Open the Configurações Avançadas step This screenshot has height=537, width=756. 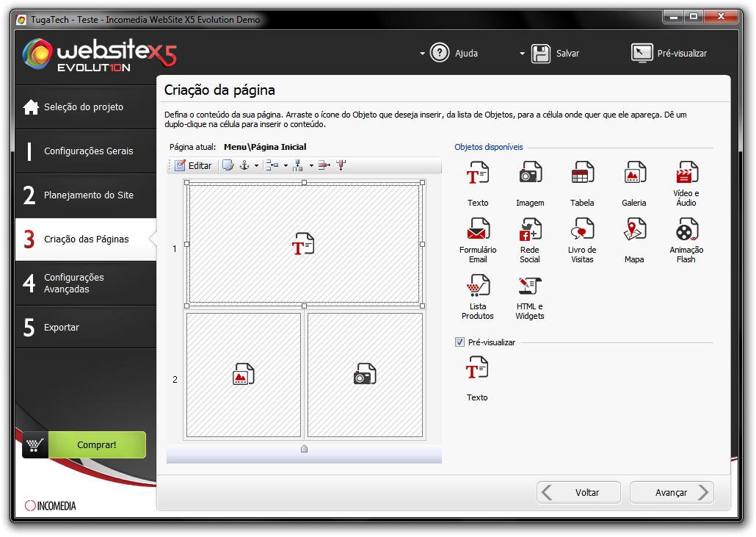click(x=86, y=284)
